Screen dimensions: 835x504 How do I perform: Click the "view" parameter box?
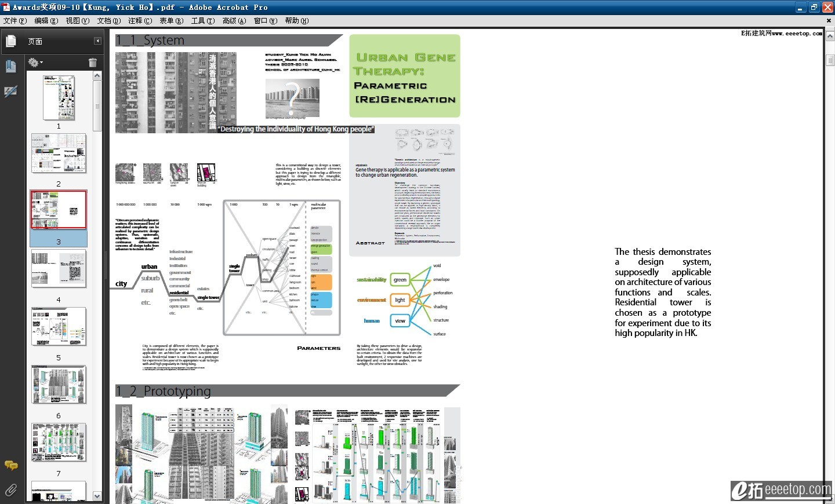point(400,320)
